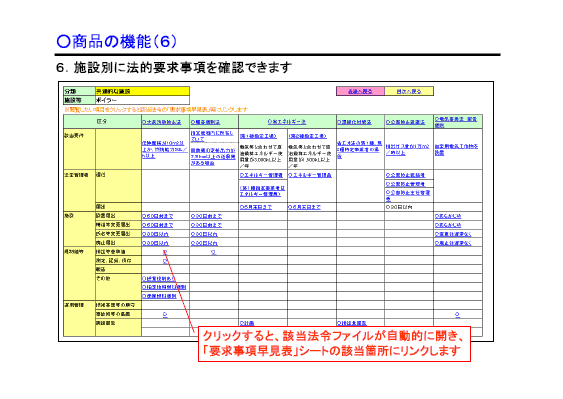
Task: Click the 廃止届出 row label
Action: pos(106,243)
